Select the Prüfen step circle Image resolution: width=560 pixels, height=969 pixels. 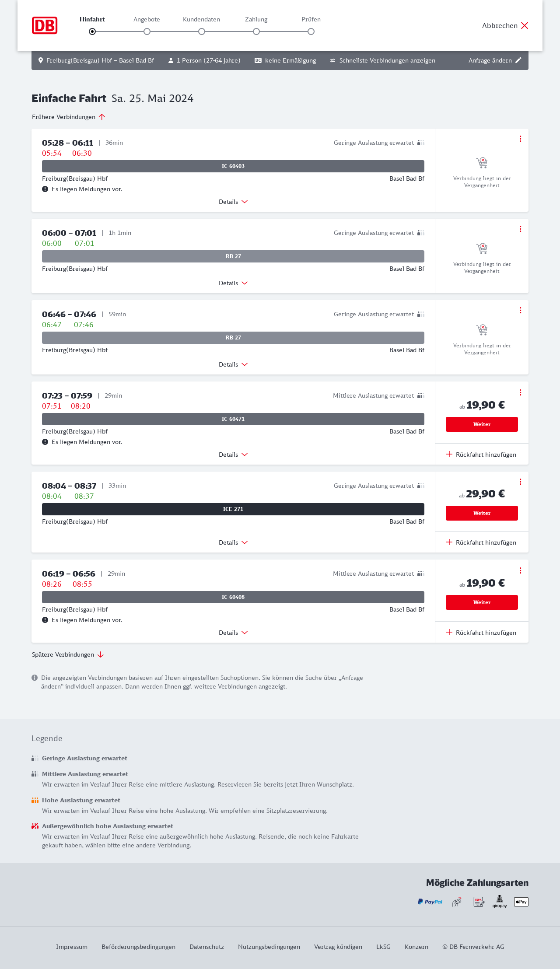[311, 31]
